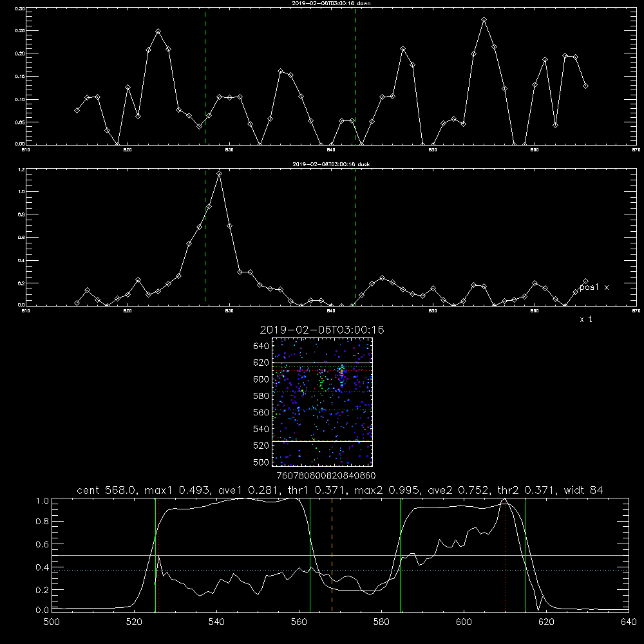This screenshot has width=644, height=644.
Task: Click the green vertical line near 585 in the profile plot
Action: (x=400, y=555)
